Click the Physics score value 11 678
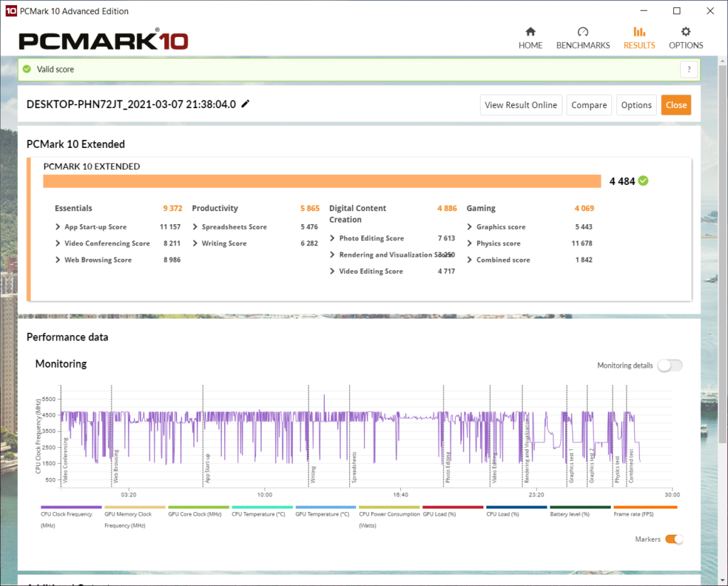 582,243
